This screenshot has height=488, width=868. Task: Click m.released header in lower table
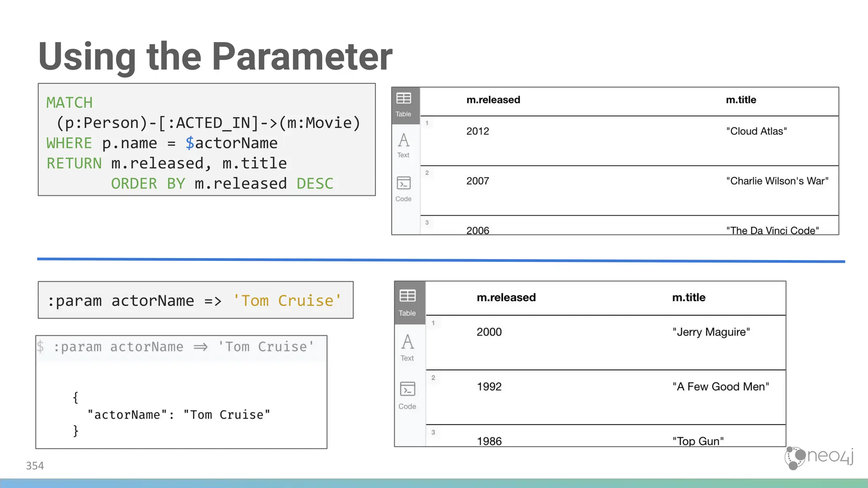click(506, 297)
